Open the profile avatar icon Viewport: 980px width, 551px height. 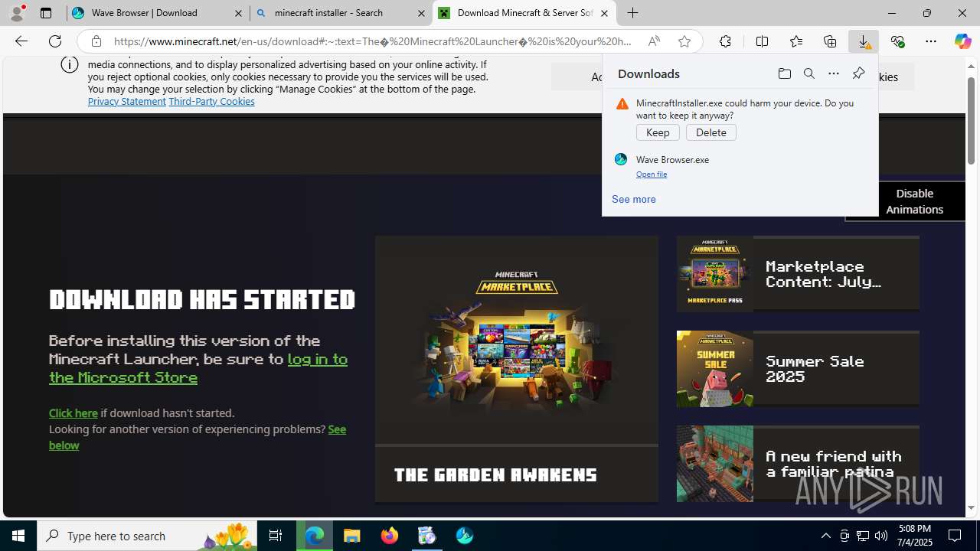coord(17,13)
